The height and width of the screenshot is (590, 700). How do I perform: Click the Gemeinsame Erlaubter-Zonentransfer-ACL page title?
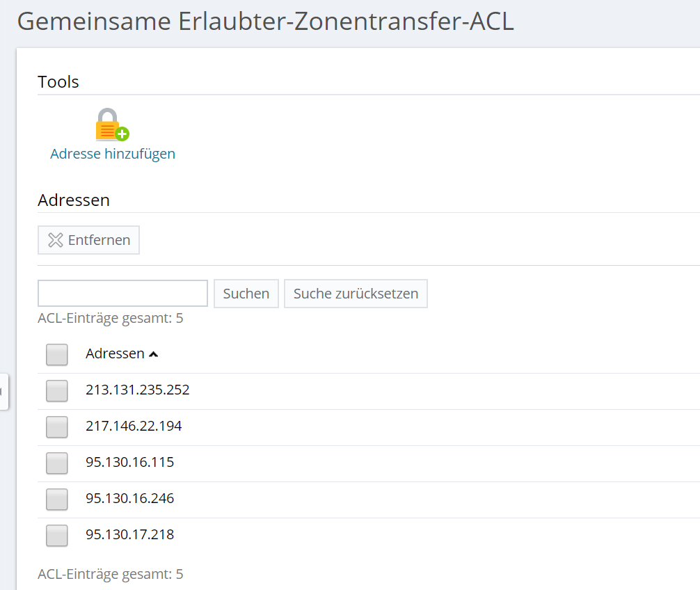coord(266,22)
